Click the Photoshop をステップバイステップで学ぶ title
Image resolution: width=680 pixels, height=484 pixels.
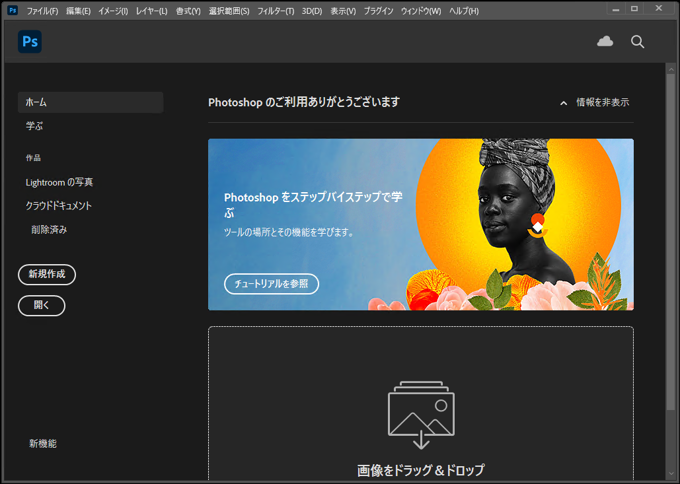(313, 205)
